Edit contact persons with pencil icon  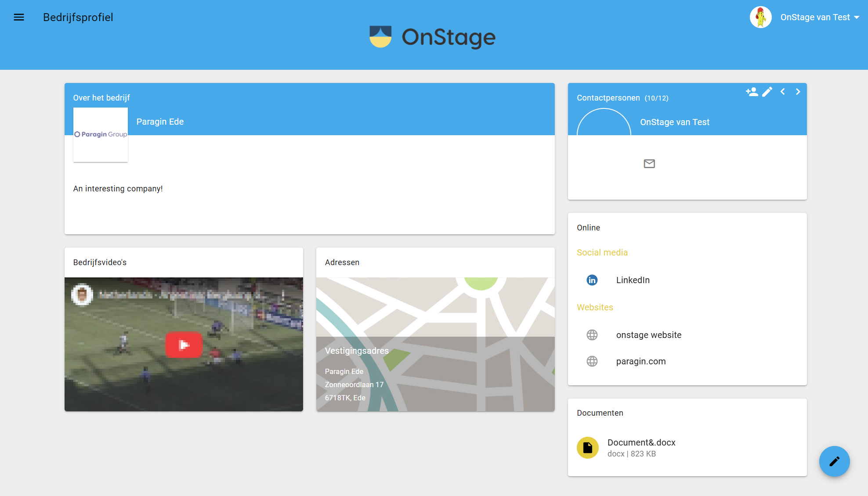tap(767, 92)
